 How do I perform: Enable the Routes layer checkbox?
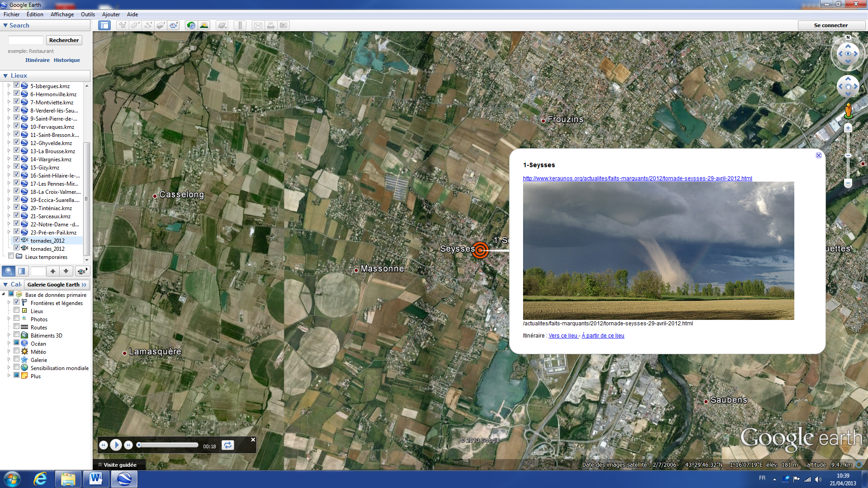click(16, 327)
